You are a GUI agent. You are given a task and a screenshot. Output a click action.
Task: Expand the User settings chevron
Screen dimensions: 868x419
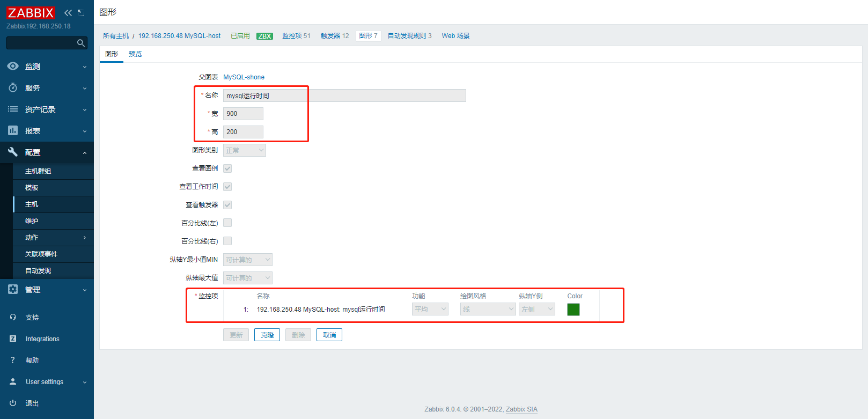click(85, 383)
